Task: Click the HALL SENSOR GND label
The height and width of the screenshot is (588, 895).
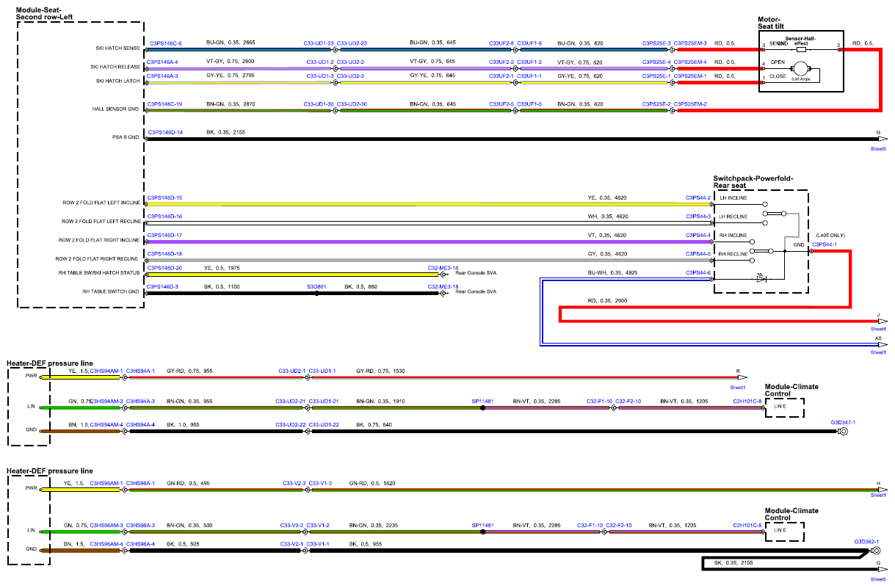Action: pyautogui.click(x=117, y=109)
